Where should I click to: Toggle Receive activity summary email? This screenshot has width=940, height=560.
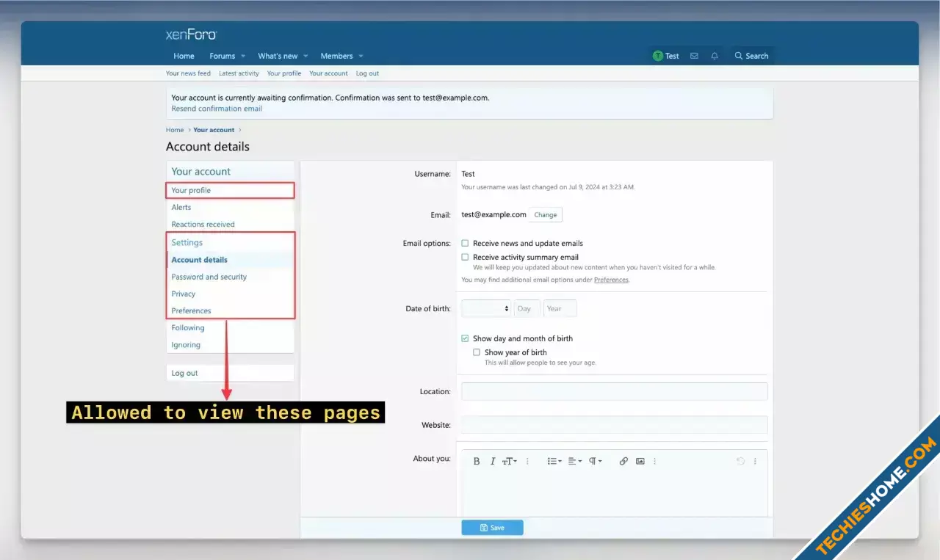click(465, 257)
